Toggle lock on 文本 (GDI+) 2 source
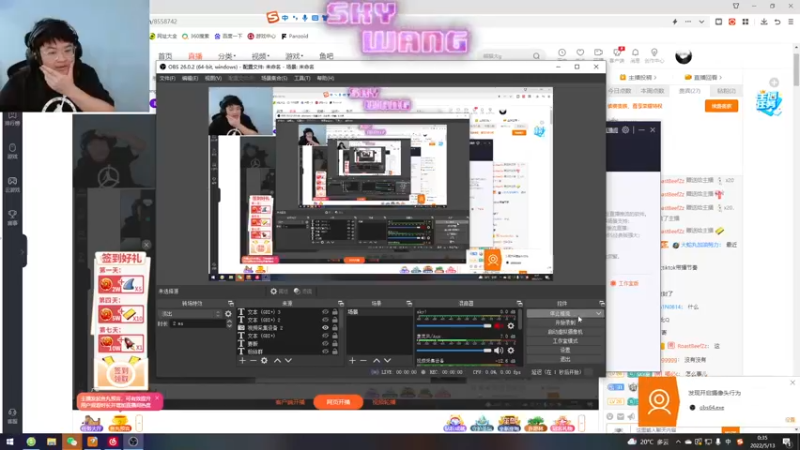 tap(335, 320)
